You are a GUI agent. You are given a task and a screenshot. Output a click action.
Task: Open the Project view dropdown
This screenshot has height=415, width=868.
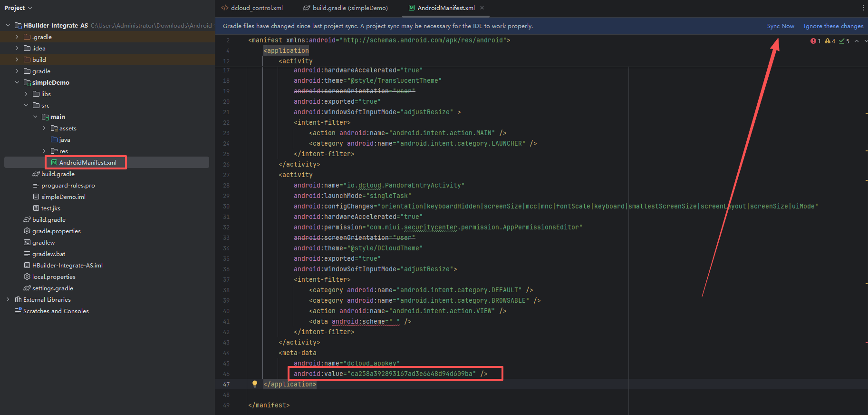[x=18, y=8]
